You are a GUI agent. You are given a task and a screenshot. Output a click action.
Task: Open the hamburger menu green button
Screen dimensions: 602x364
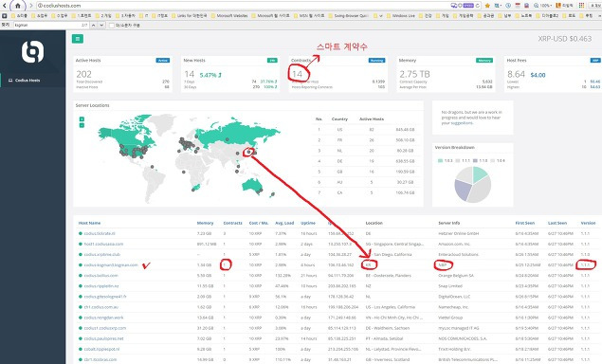pos(78,39)
